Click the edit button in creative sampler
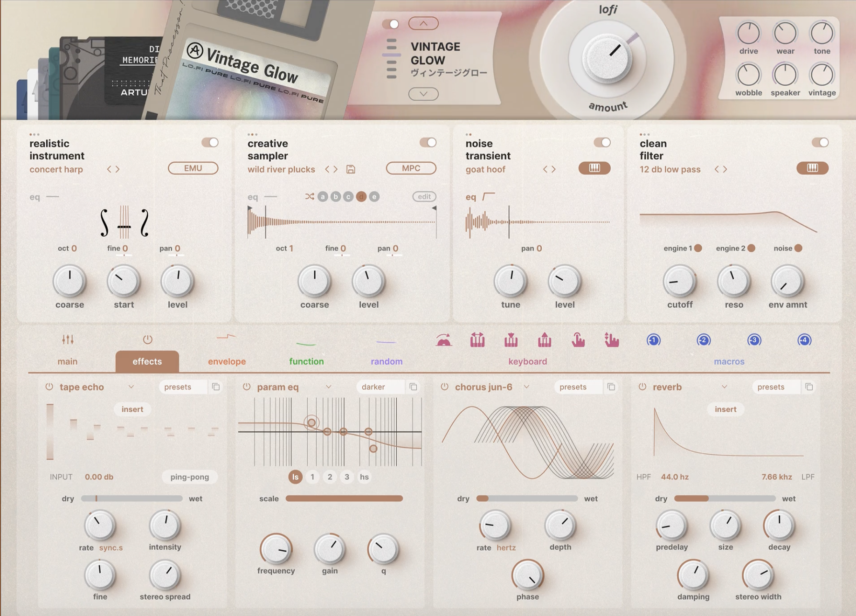The image size is (856, 616). 424,196
